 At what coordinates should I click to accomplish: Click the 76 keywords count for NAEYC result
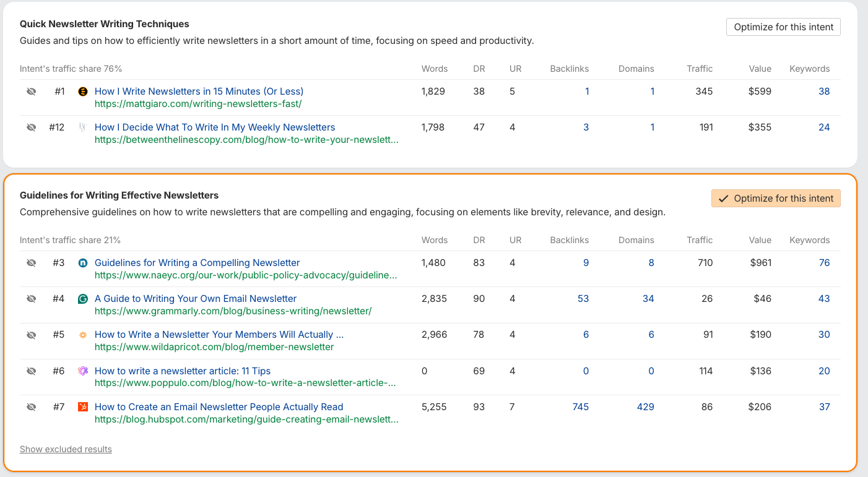point(824,262)
